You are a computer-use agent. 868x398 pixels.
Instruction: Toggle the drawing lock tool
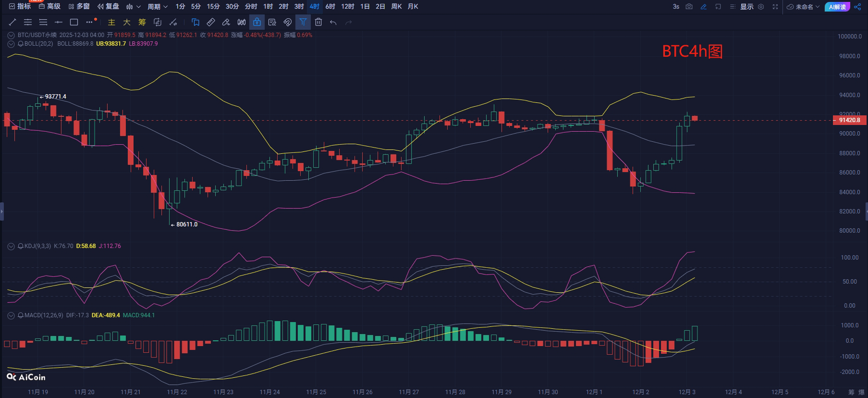point(257,22)
